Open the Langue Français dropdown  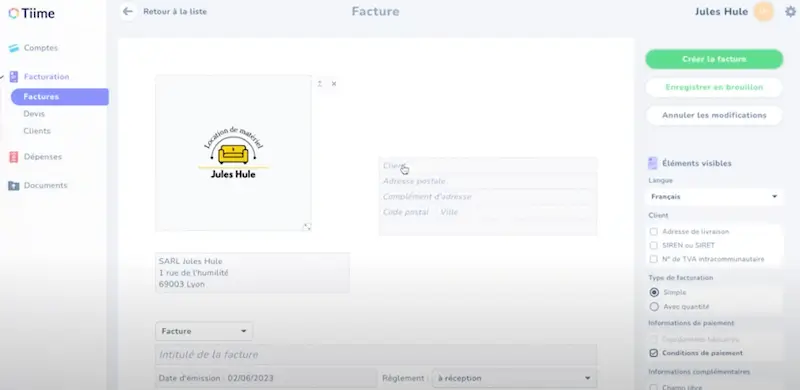click(x=714, y=197)
